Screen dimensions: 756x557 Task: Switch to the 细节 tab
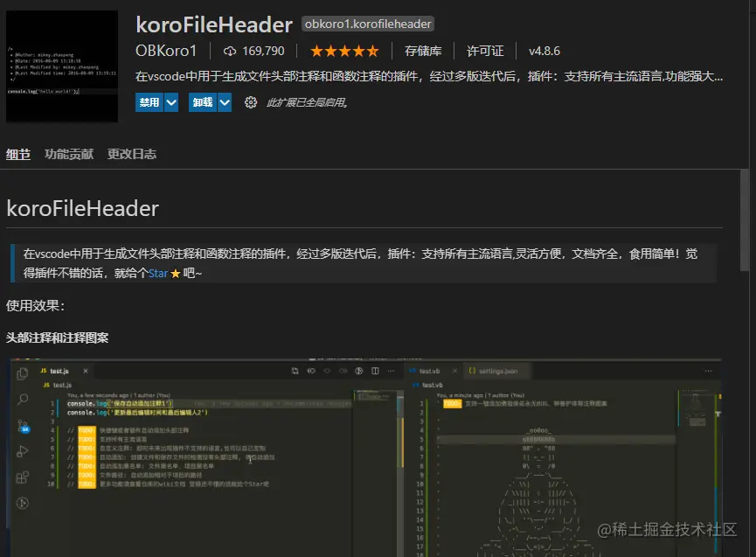[x=18, y=154]
